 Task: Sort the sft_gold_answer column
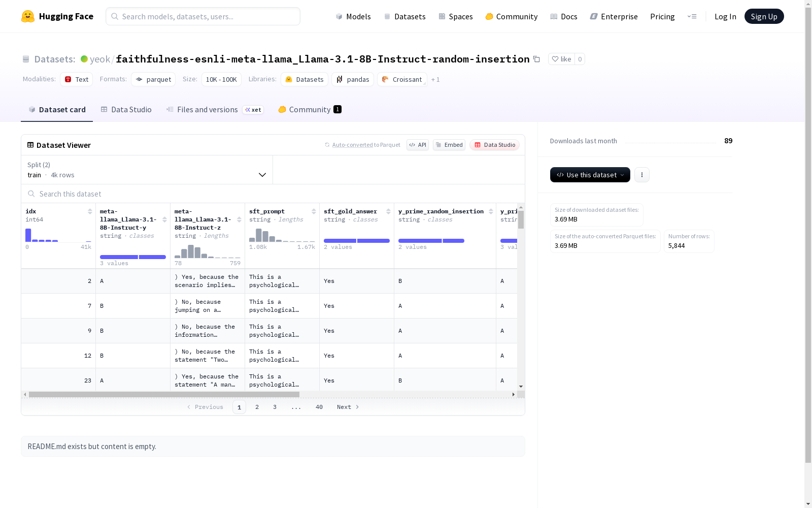(388, 211)
